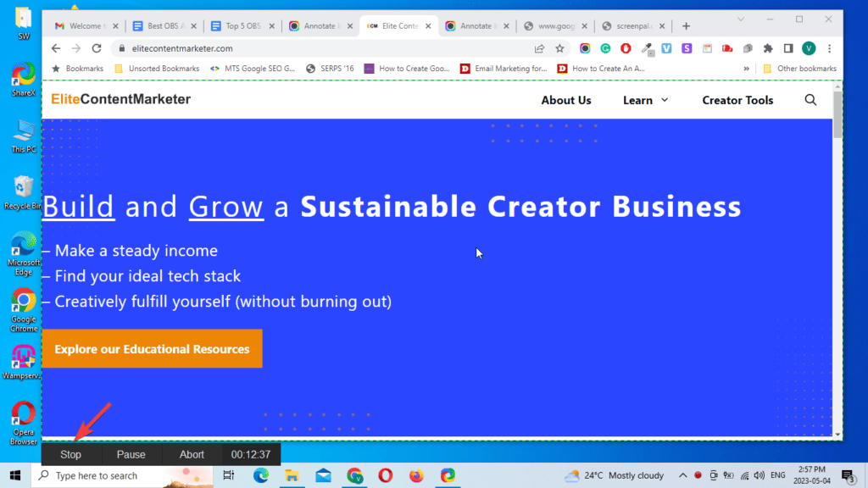Image resolution: width=868 pixels, height=488 pixels.
Task: Stop the screen recording
Action: tap(70, 455)
